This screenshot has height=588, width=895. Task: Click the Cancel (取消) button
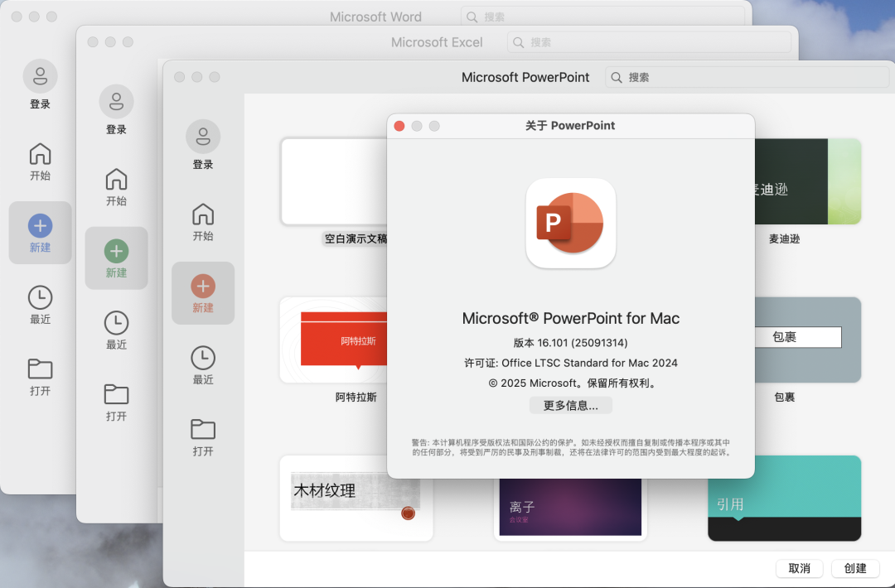(799, 568)
